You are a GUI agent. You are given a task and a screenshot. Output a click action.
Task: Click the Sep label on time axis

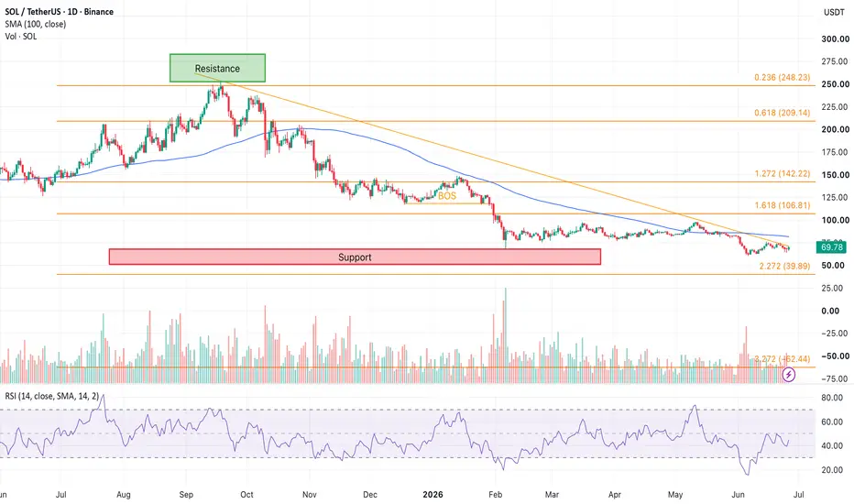click(186, 495)
